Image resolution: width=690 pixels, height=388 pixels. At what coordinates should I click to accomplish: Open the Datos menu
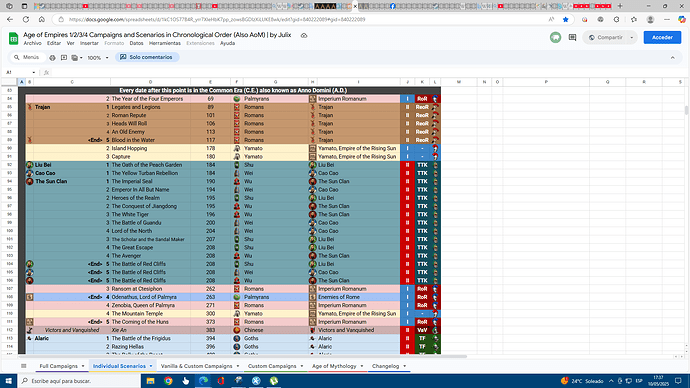coord(136,43)
